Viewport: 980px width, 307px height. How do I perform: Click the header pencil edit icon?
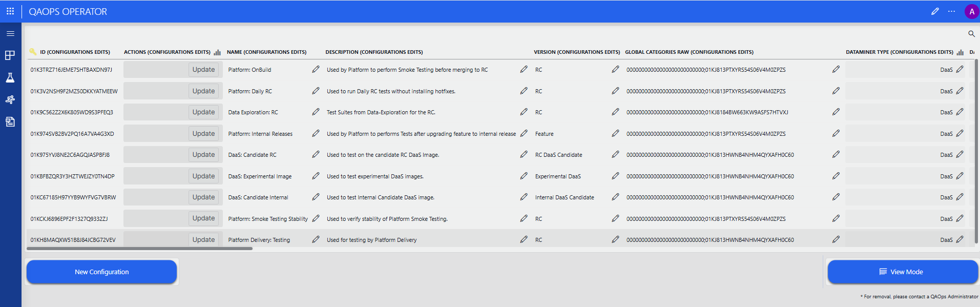tap(935, 11)
